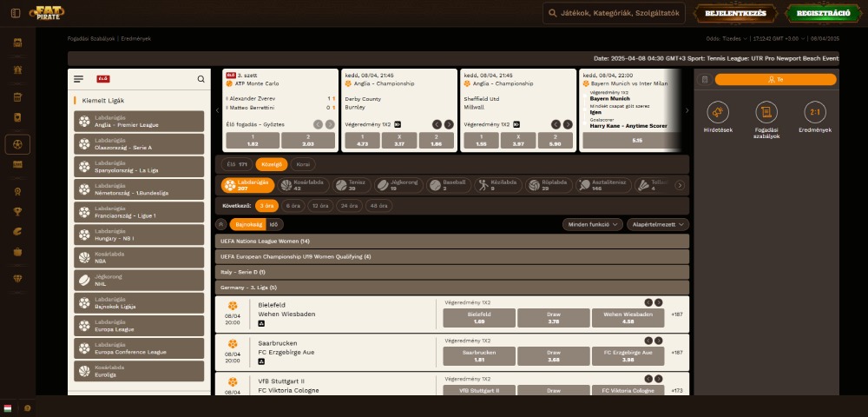Select the football icon in left sidebar
868x417 pixels.
click(17, 143)
